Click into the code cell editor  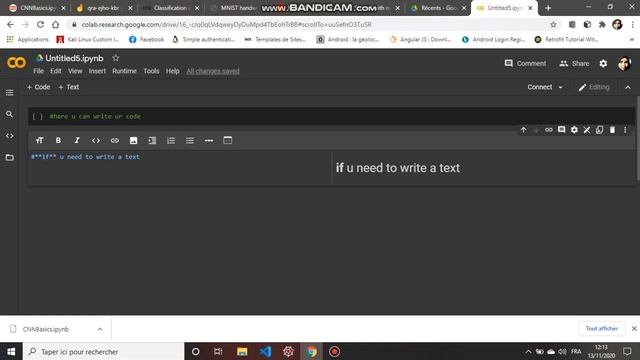(341, 116)
